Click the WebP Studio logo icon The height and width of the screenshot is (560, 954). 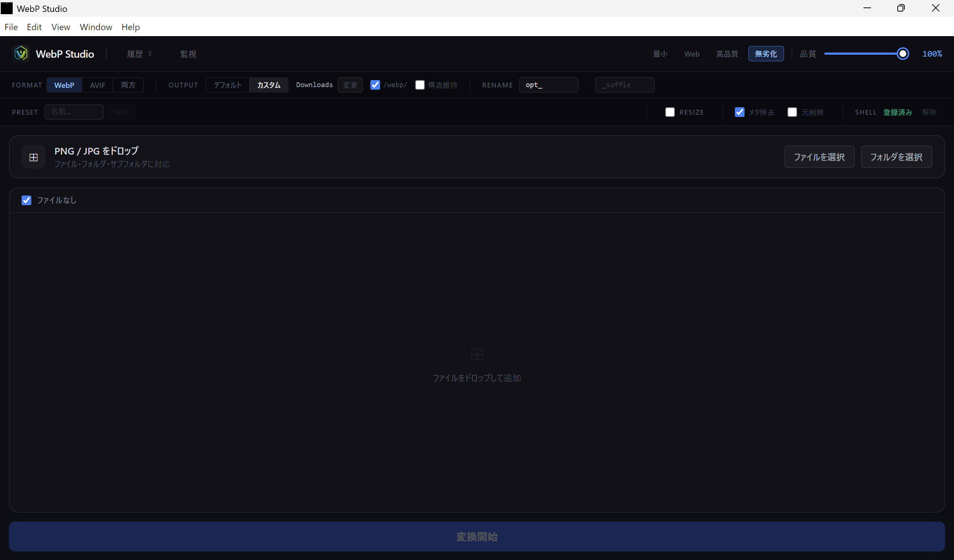coord(21,54)
